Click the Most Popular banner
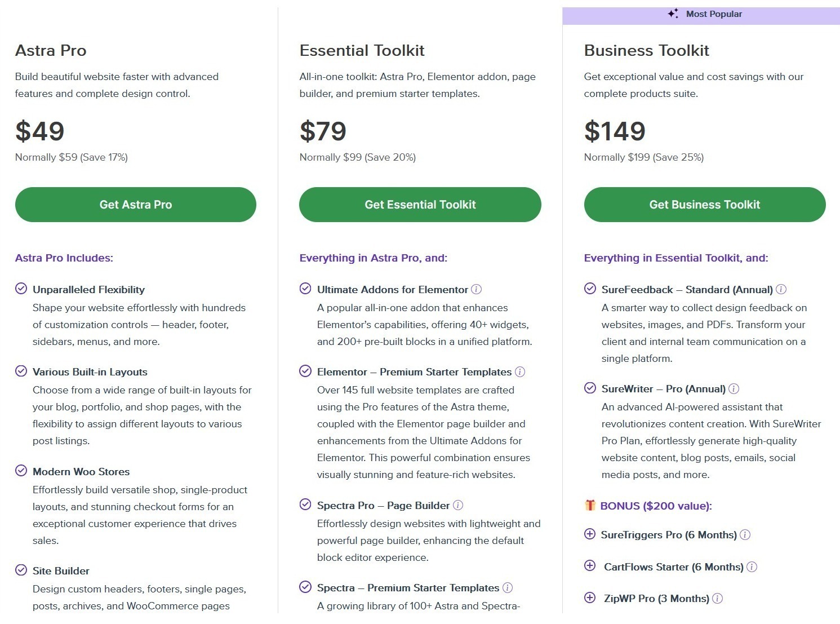This screenshot has height=624, width=840. 701,15
